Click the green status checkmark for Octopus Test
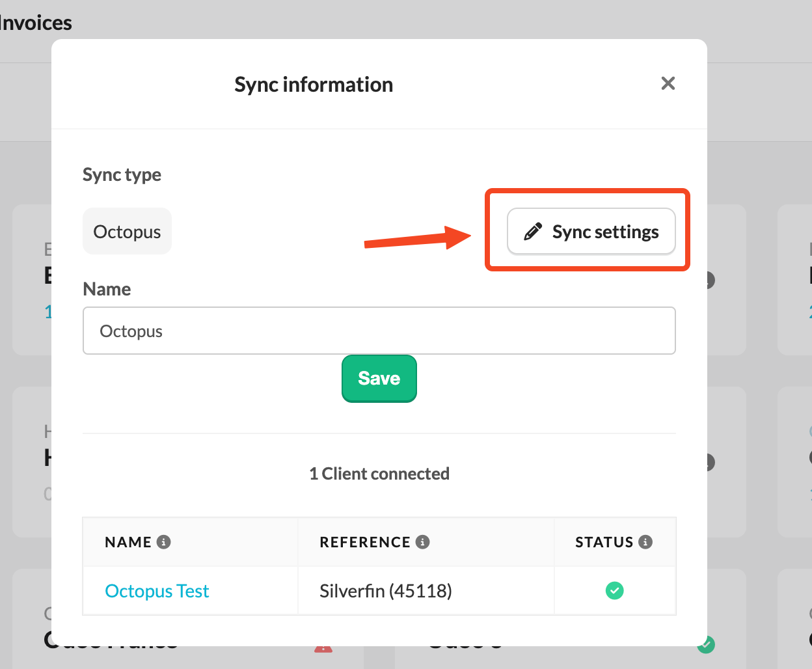Viewport: 812px width, 669px height. tap(615, 590)
